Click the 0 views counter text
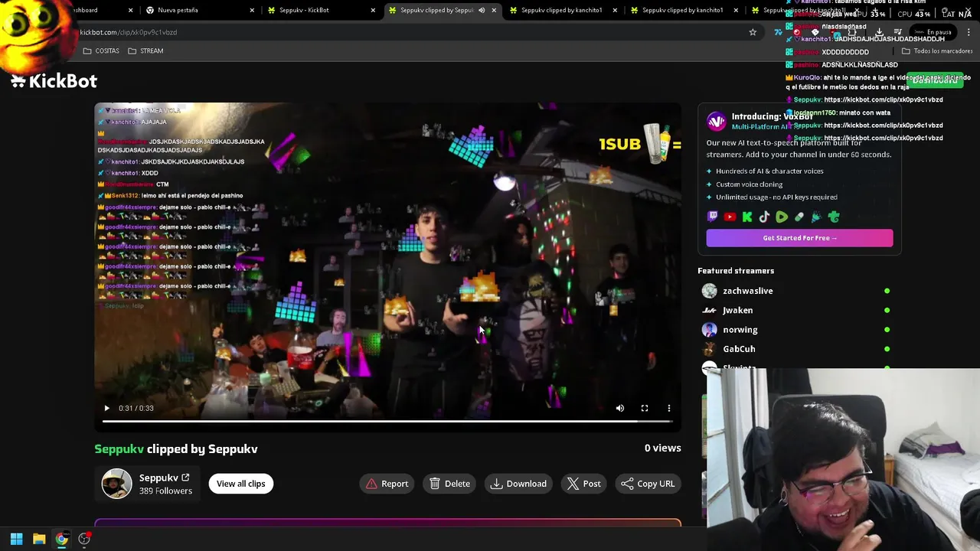This screenshot has height=551, width=980. (662, 448)
